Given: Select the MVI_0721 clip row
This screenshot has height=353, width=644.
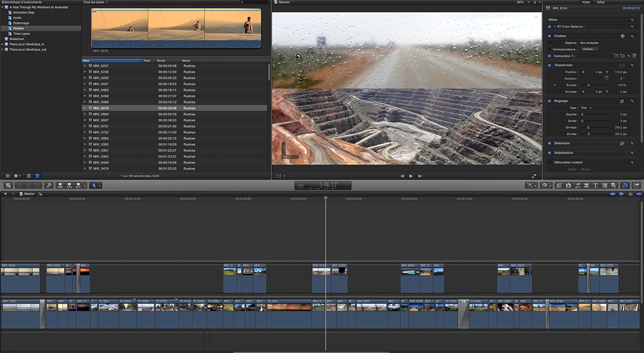Looking at the screenshot, I should (174, 126).
